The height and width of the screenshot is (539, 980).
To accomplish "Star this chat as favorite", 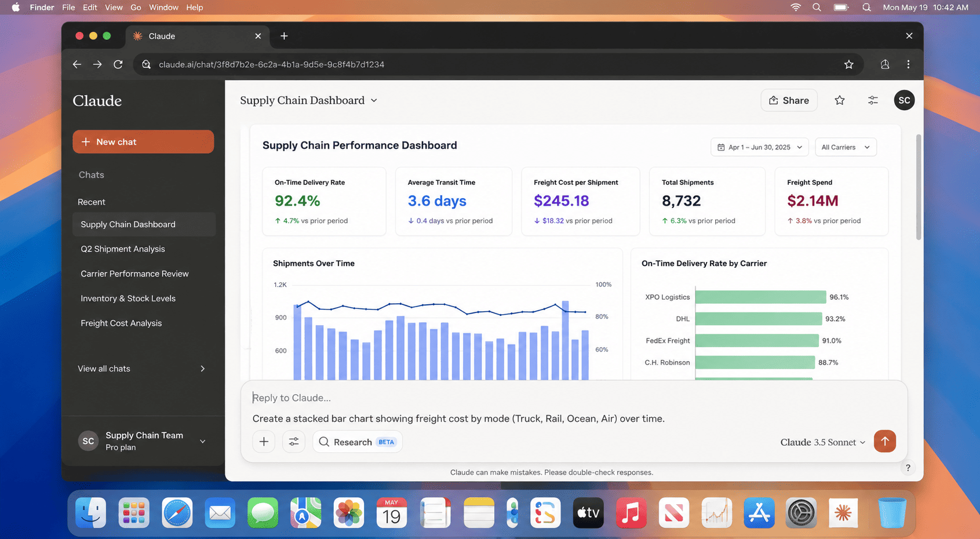I will pos(839,100).
